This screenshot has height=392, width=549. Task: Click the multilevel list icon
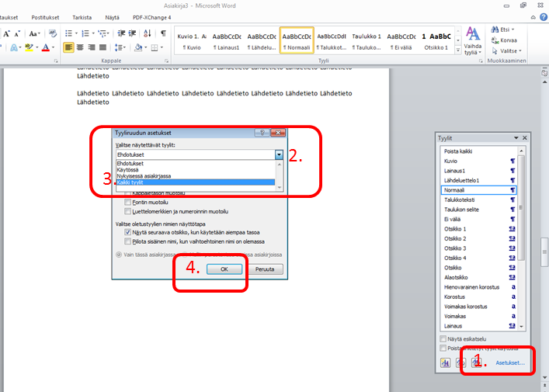[x=102, y=33]
